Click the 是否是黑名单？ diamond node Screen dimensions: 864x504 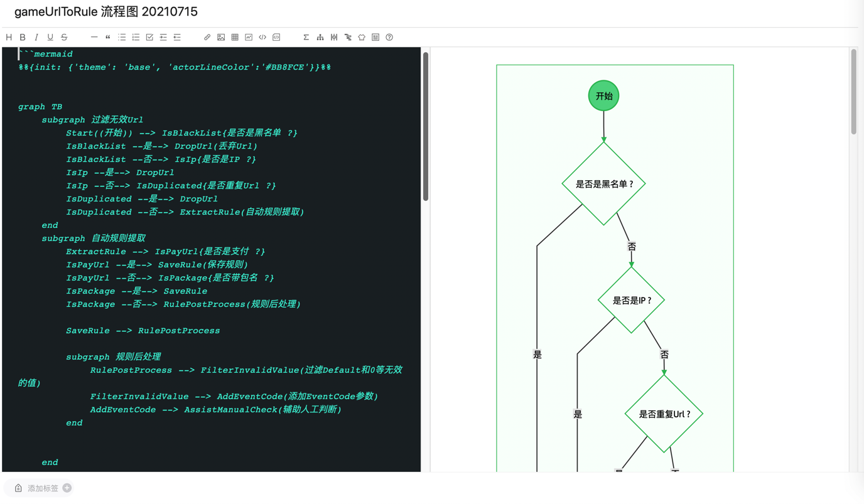click(x=603, y=184)
